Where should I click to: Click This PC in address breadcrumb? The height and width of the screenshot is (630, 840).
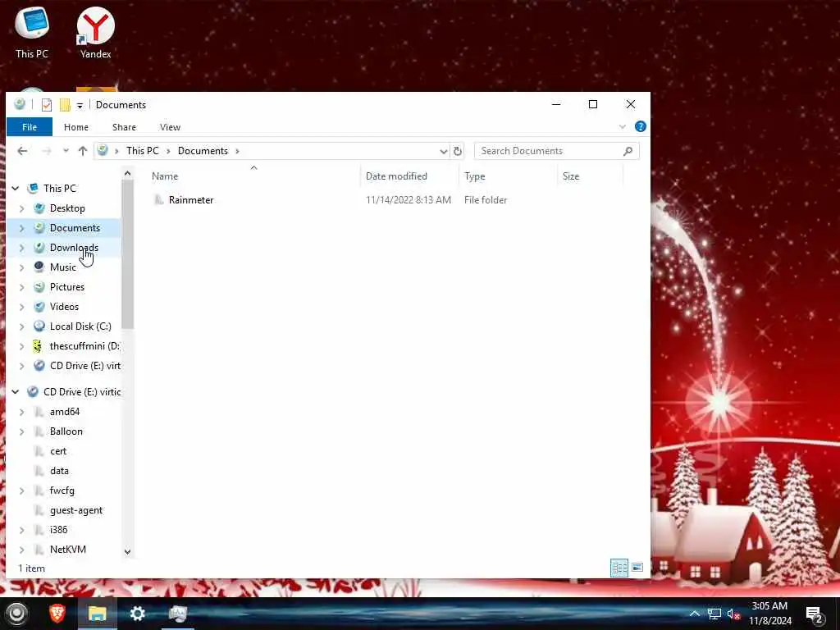[143, 151]
